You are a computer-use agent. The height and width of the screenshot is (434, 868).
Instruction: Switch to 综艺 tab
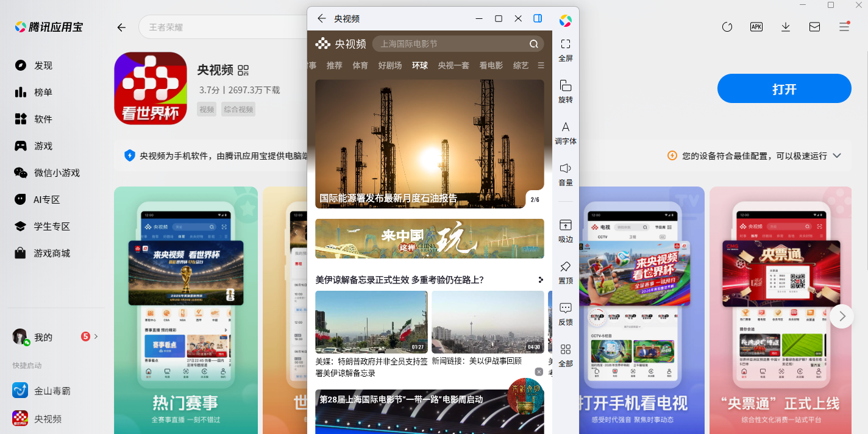[521, 65]
